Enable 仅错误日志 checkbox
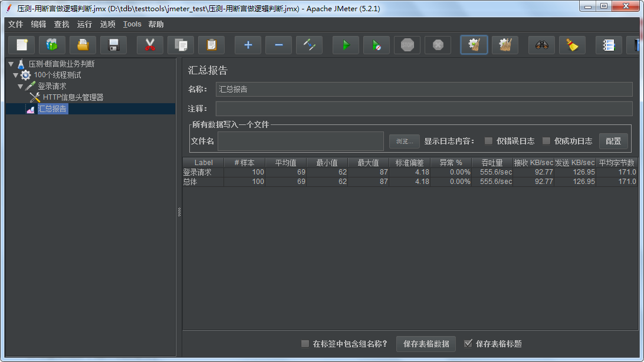This screenshot has height=362, width=644. [x=488, y=141]
